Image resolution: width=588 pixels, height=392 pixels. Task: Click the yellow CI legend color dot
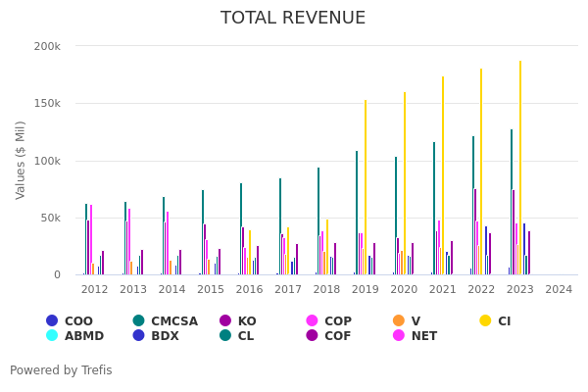point(485,320)
